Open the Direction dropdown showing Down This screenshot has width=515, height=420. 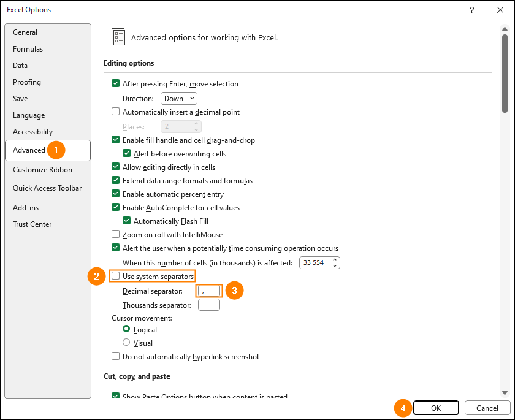click(x=179, y=99)
